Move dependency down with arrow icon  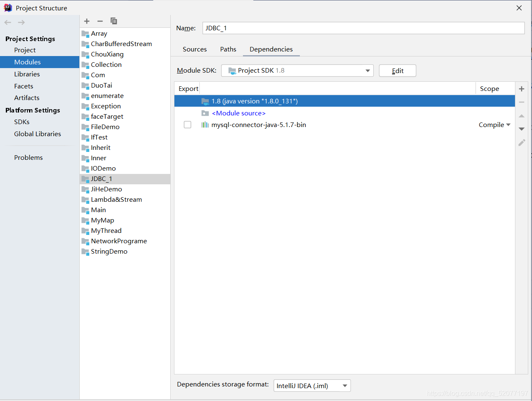tap(522, 129)
